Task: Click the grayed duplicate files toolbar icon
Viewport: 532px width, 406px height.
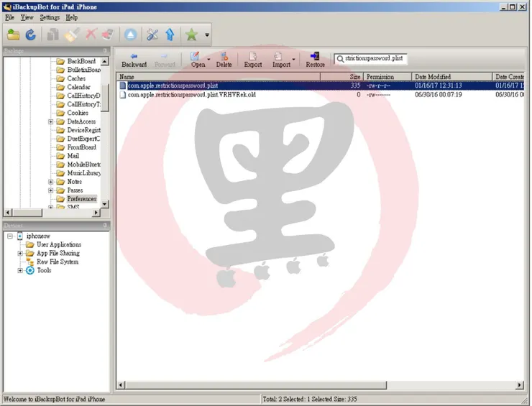Action: click(52, 34)
